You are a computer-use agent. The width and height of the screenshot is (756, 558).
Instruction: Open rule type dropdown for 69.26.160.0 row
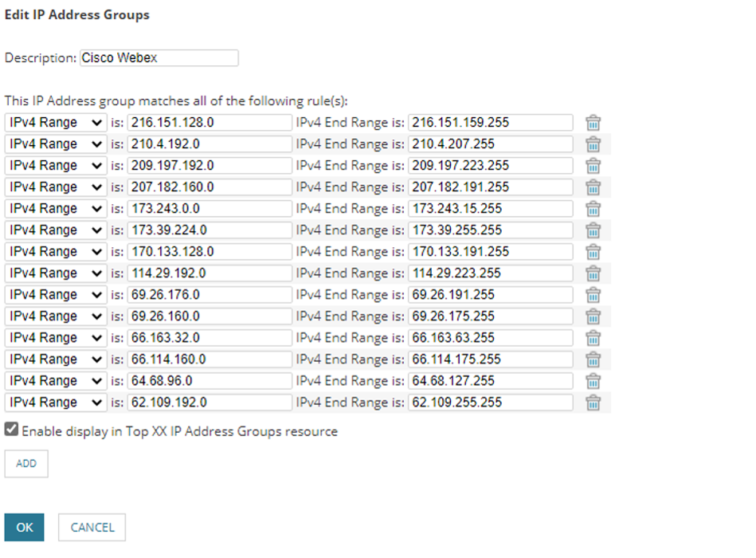tap(56, 316)
